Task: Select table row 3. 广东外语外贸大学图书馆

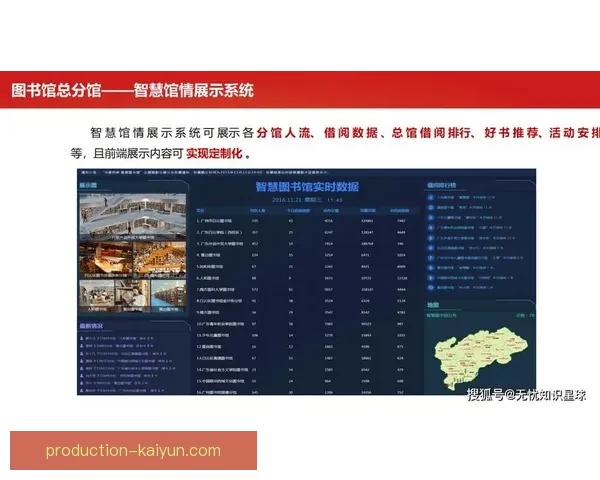Action: point(306,244)
